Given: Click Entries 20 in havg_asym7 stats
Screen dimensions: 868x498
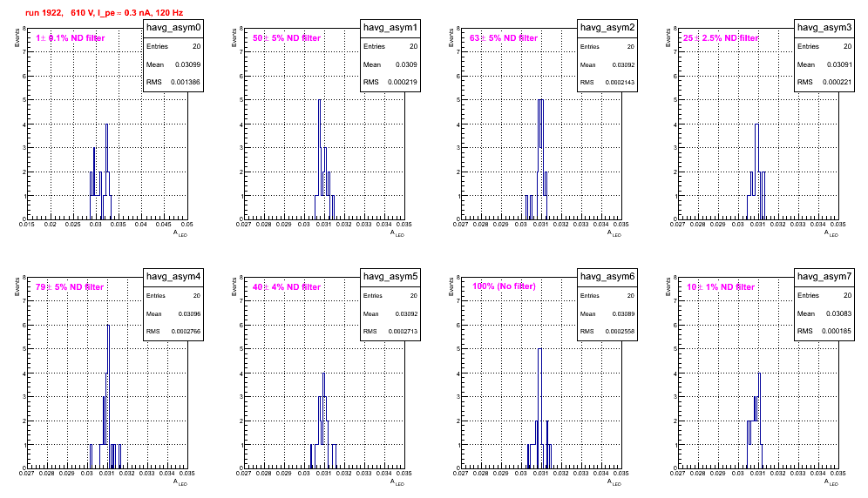Looking at the screenshot, I should (x=824, y=296).
